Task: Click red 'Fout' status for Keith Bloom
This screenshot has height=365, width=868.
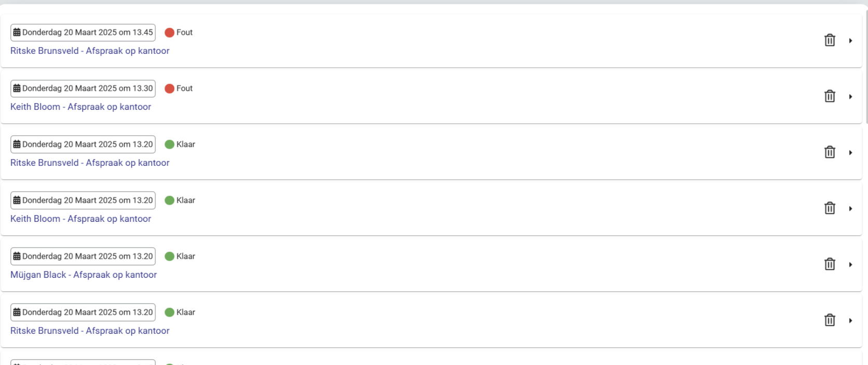Action: tap(169, 89)
